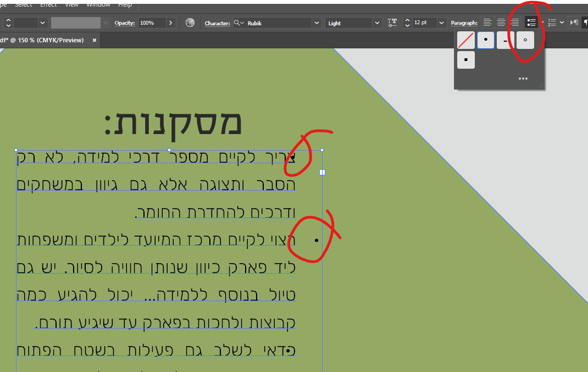Image resolution: width=588 pixels, height=372 pixels.
Task: Align paragraph text to the right
Action: point(515,23)
